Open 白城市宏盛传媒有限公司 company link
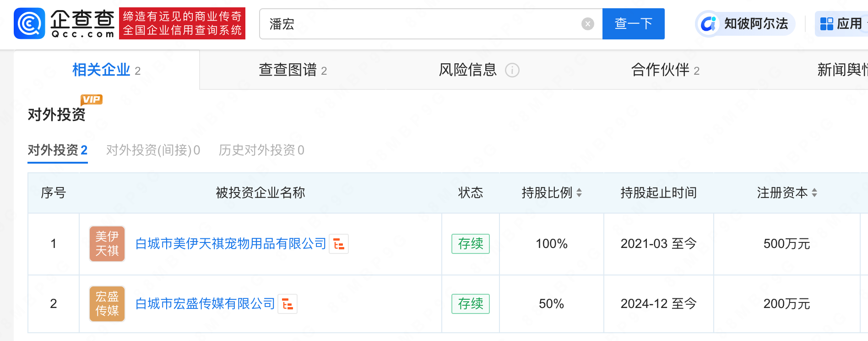 pos(205,304)
